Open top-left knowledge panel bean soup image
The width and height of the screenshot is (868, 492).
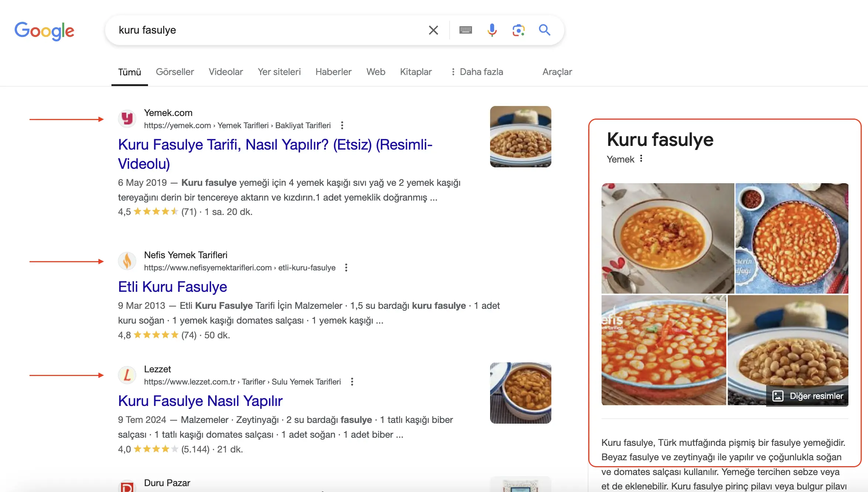[668, 238]
